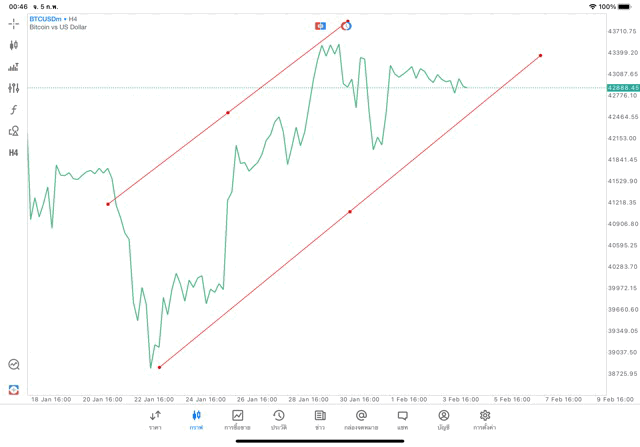This screenshot has width=640, height=447.
Task: Open chart type candlestick icon
Action: point(14,45)
